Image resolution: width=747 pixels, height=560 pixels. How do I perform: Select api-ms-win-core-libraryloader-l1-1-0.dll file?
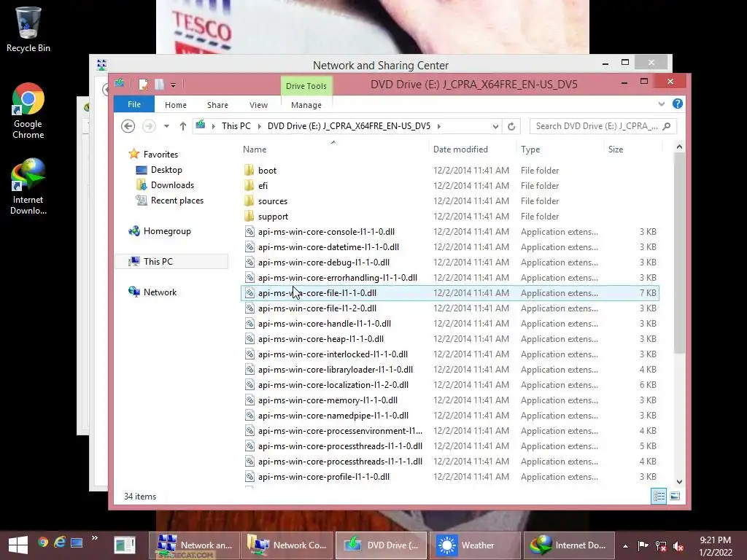[450, 370]
